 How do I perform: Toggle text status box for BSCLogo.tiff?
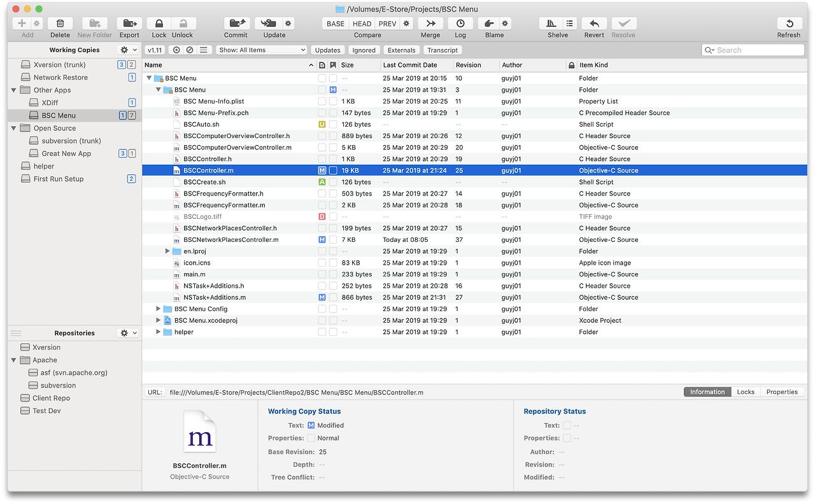click(x=322, y=216)
